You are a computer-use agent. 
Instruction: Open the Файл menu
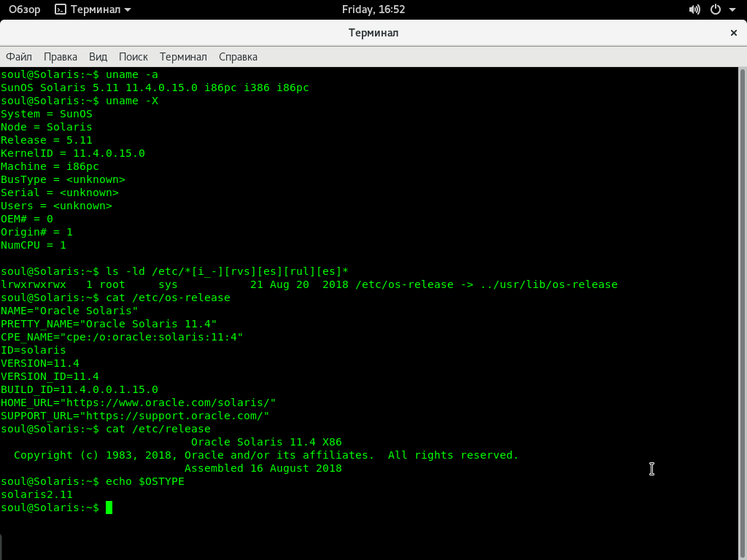click(x=19, y=57)
